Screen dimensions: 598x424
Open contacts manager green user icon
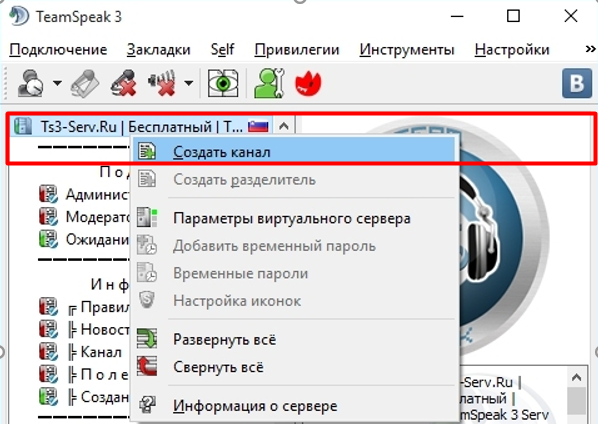tap(269, 83)
